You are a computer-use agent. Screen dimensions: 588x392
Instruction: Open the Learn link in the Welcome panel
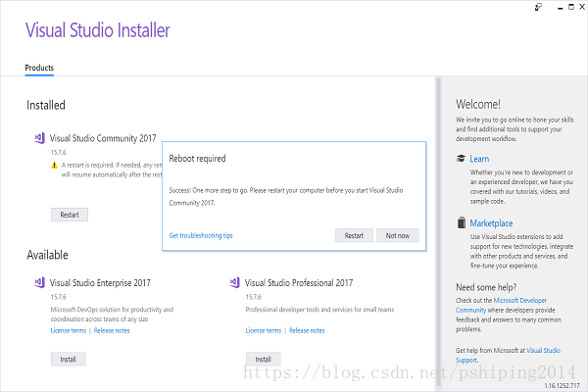pos(479,159)
